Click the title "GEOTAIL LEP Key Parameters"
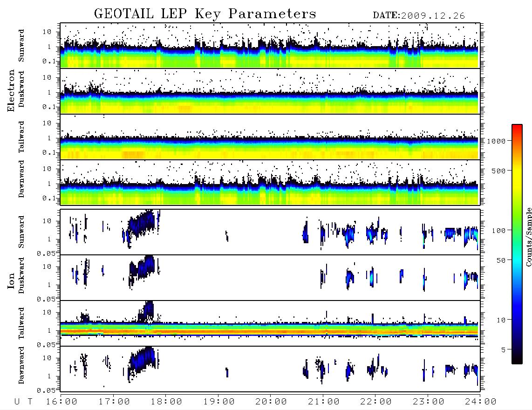Screen dimensions: 532x410 (x=205, y=14)
